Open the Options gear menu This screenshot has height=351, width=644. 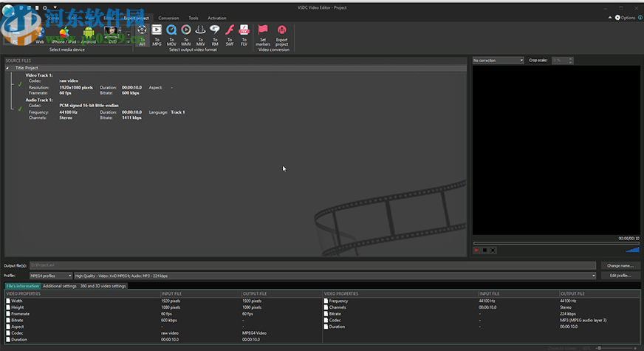click(625, 18)
